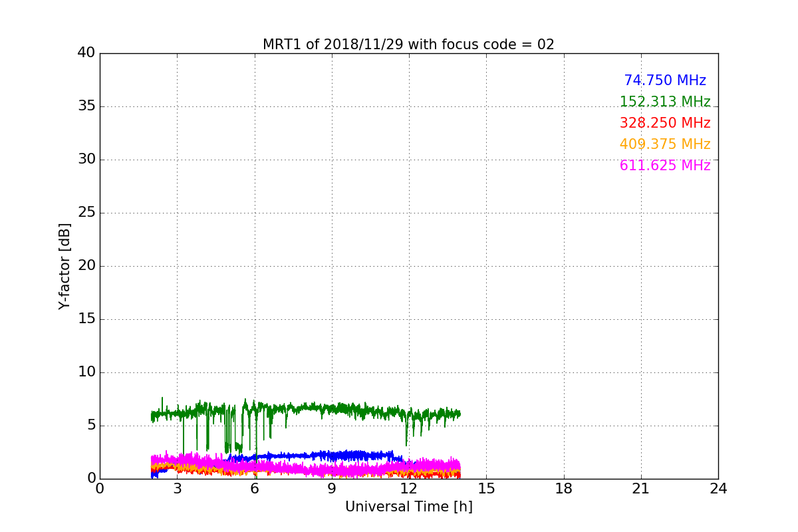
Task: Click the x-axis tick value 18
Action: pyautogui.click(x=564, y=488)
